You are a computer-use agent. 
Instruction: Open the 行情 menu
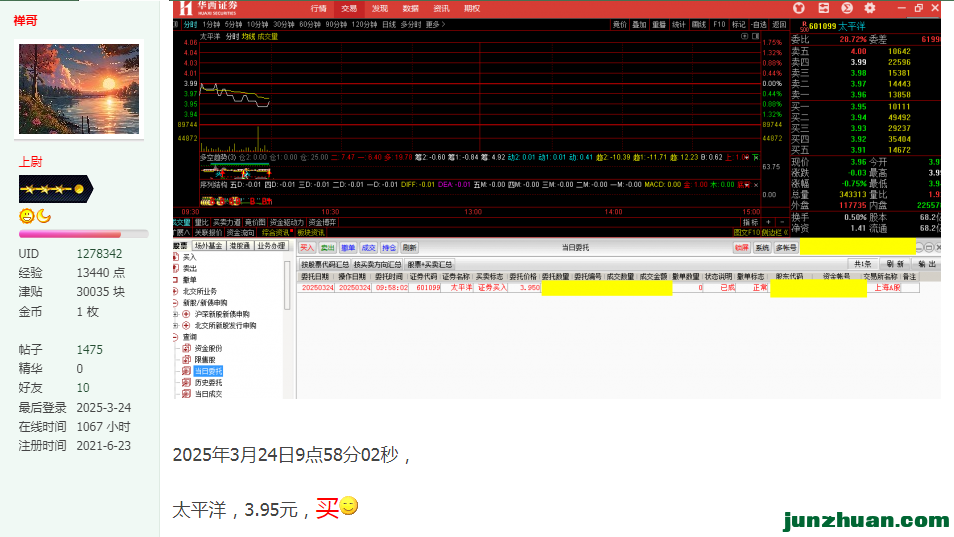pos(319,9)
